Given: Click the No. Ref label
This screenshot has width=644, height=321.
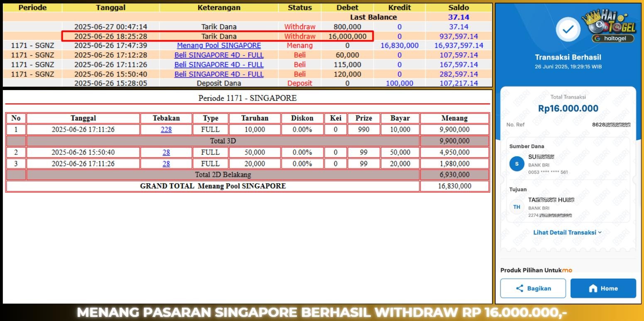Looking at the screenshot, I should point(515,125).
